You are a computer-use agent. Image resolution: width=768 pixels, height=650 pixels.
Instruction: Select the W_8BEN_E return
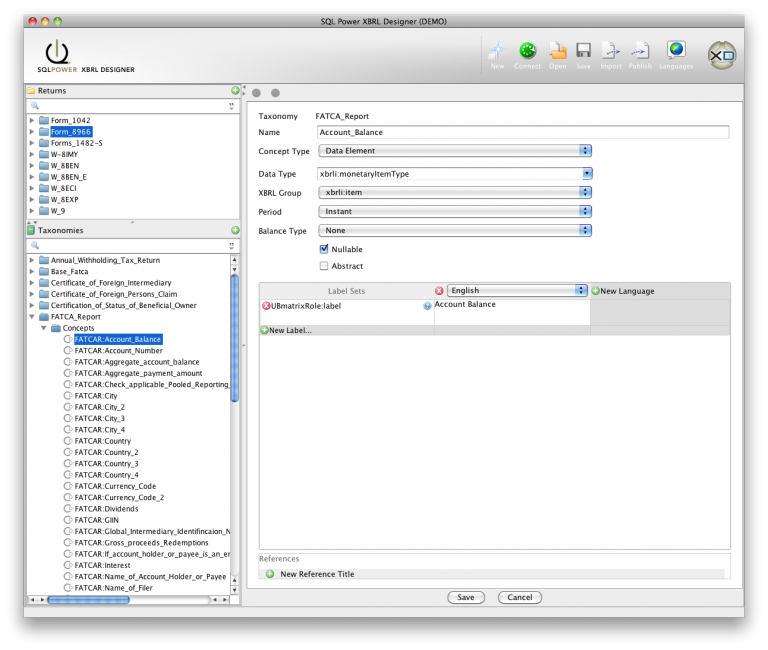(x=69, y=177)
